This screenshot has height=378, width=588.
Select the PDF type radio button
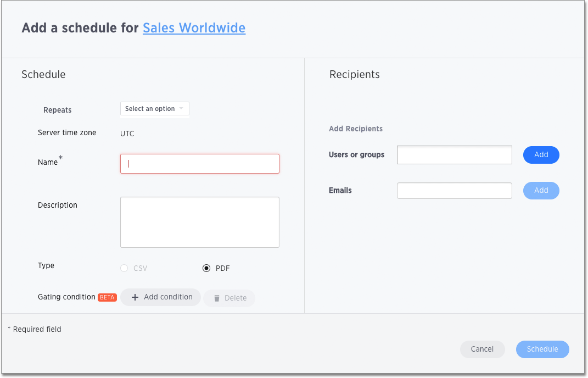coord(206,269)
